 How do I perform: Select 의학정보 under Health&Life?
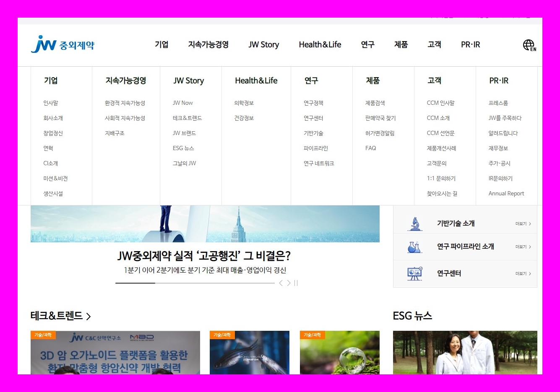244,103
